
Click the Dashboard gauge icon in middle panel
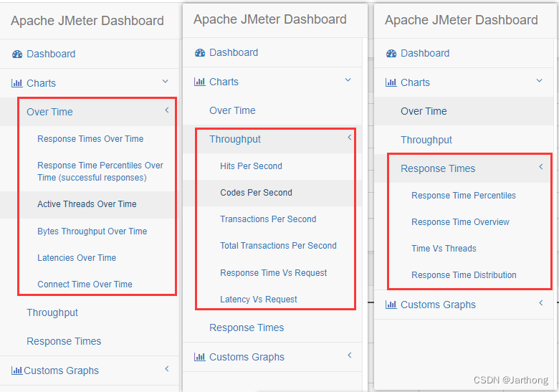click(200, 53)
